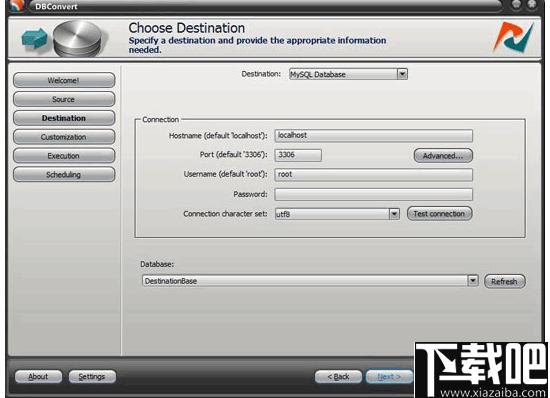Go to the Welcome! step
The width and height of the screenshot is (550, 398).
pos(64,80)
